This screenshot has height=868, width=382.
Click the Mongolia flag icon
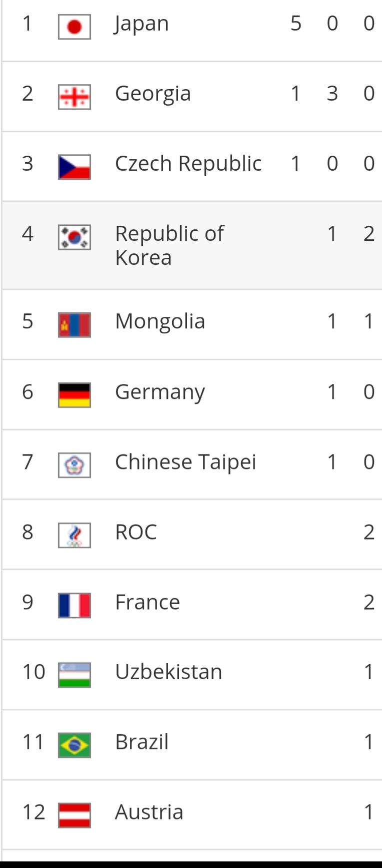pos(74,325)
